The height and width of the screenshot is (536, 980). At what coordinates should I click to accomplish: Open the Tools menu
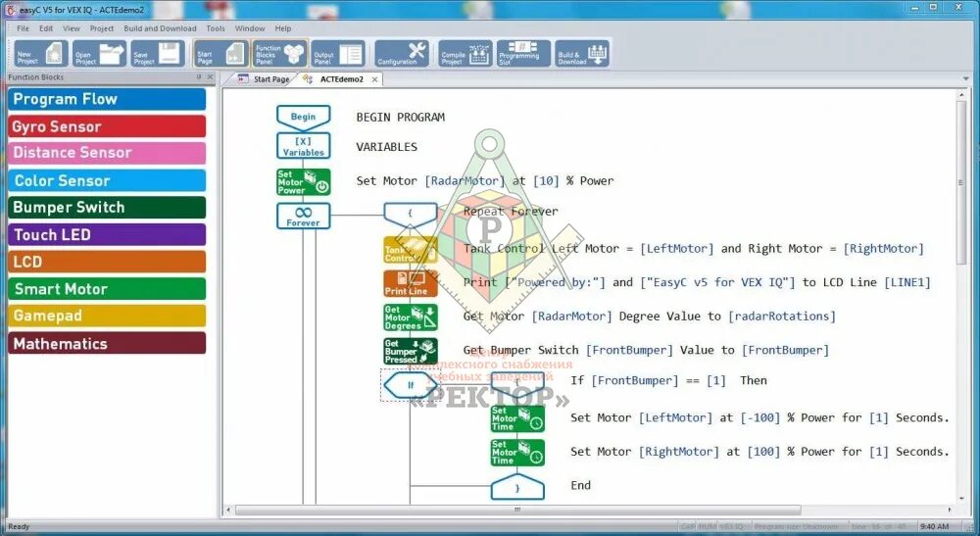pos(216,28)
